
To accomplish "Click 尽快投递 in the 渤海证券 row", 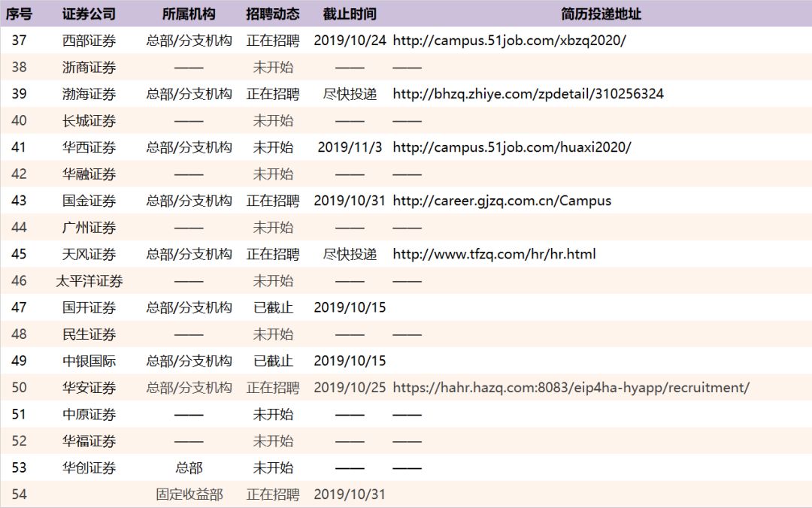I will pyautogui.click(x=350, y=94).
